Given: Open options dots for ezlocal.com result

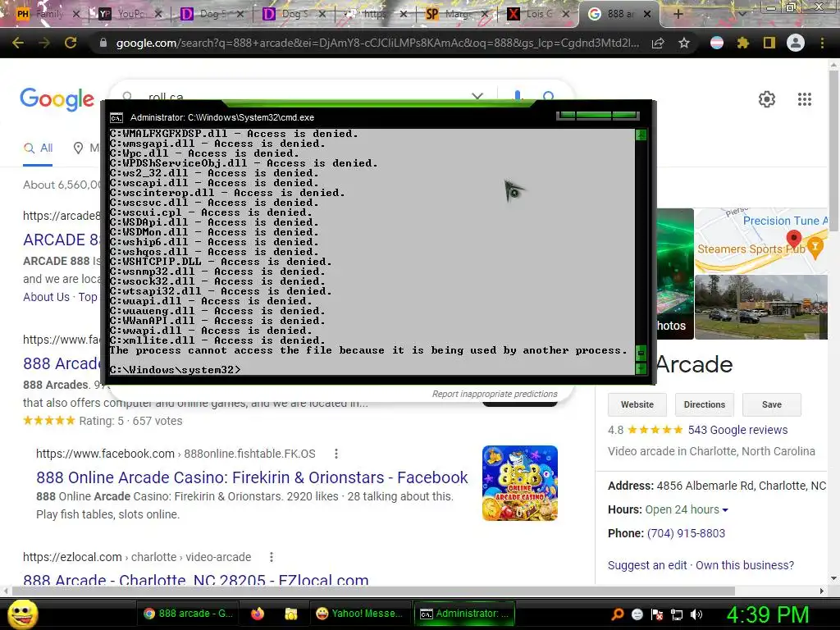Looking at the screenshot, I should (x=272, y=557).
